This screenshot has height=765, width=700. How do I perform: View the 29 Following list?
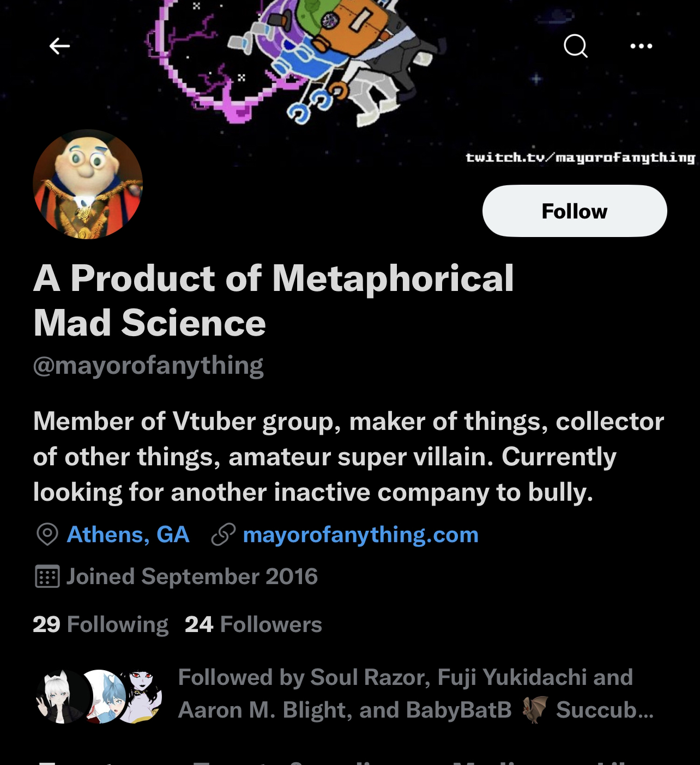point(100,624)
